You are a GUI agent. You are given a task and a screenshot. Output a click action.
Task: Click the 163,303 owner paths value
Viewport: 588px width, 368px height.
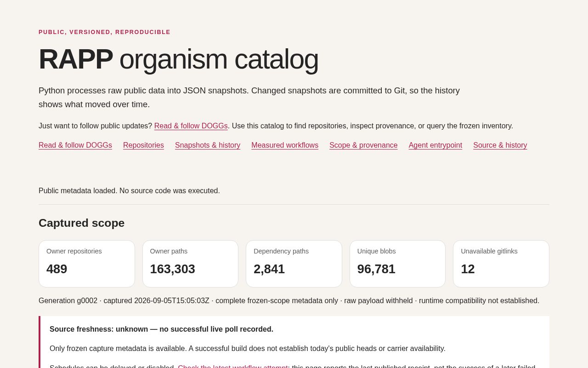[173, 269]
